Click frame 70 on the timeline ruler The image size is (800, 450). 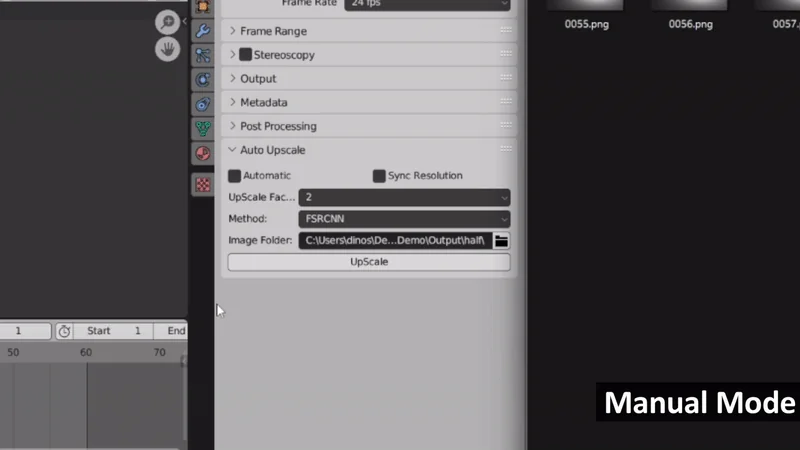(159, 353)
